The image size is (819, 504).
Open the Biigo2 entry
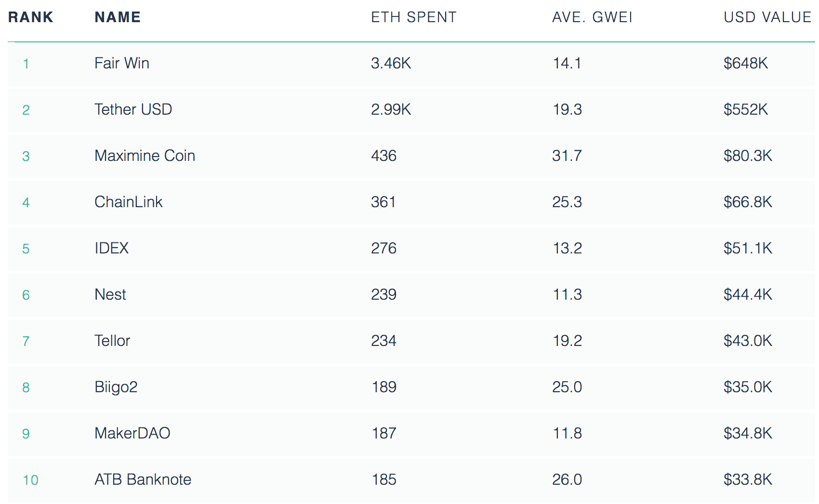116,387
